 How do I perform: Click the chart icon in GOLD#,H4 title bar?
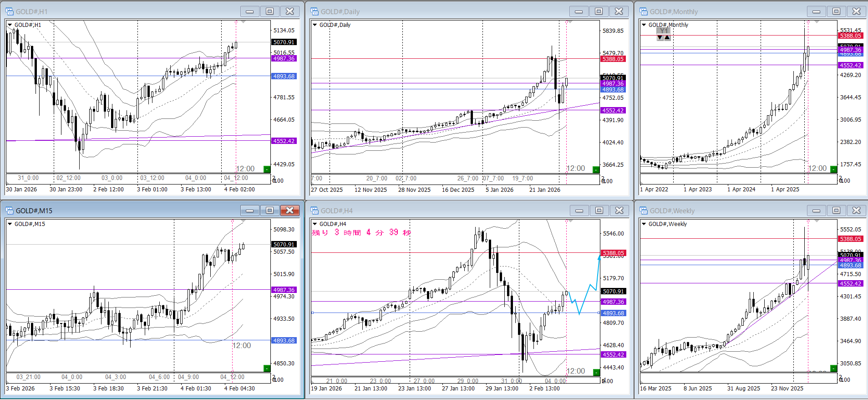314,210
